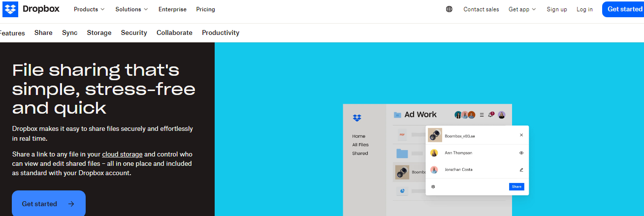Select the Features tab in the subnav
This screenshot has height=216, width=644.
click(x=12, y=33)
